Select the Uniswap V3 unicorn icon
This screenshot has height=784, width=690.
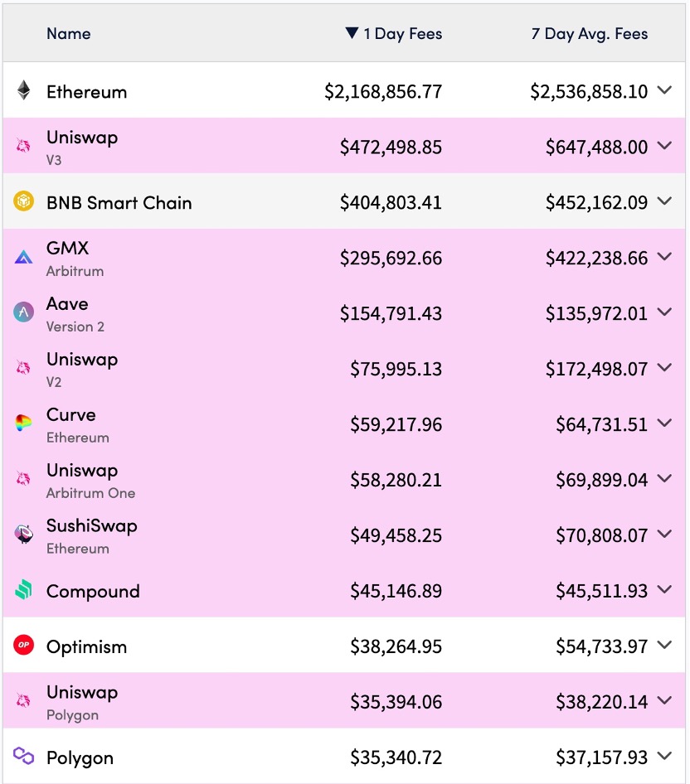(x=23, y=146)
